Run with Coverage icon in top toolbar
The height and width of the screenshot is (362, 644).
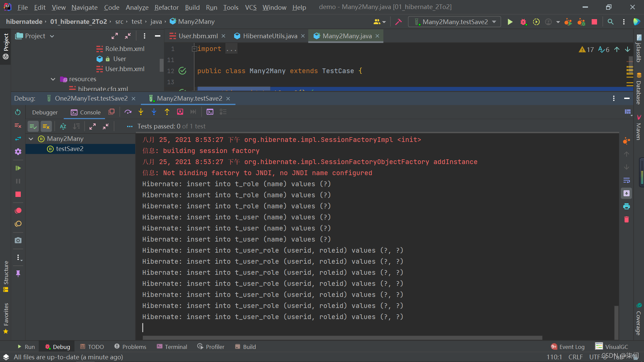pyautogui.click(x=536, y=22)
